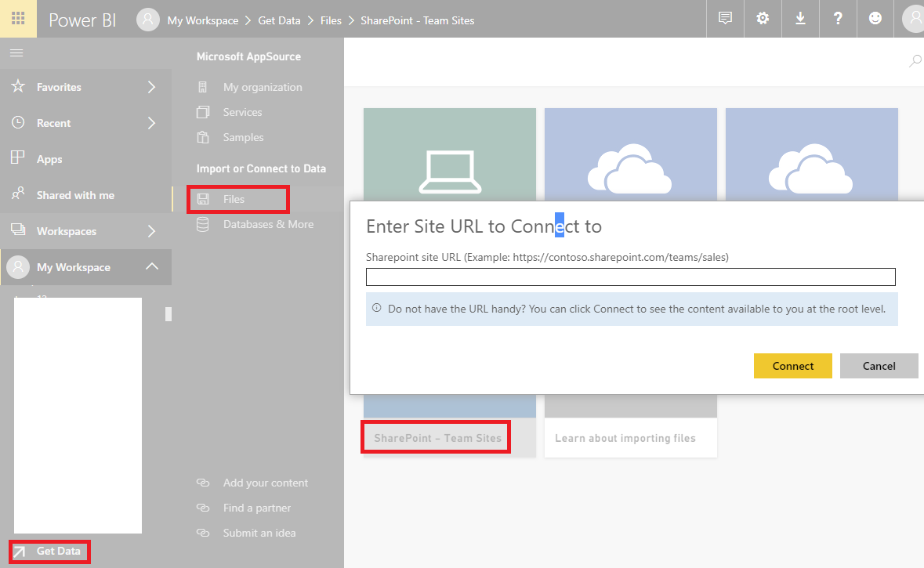Click the 'Import or Connect to Data' heading

pyautogui.click(x=261, y=168)
